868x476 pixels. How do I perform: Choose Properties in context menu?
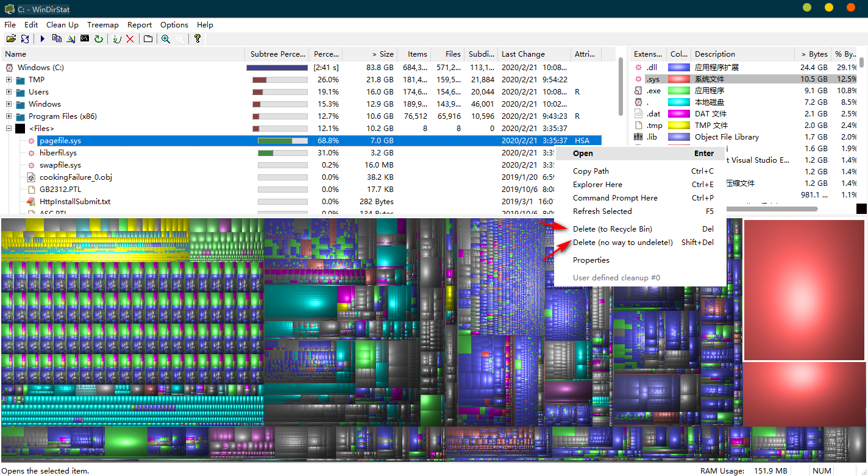click(641, 260)
